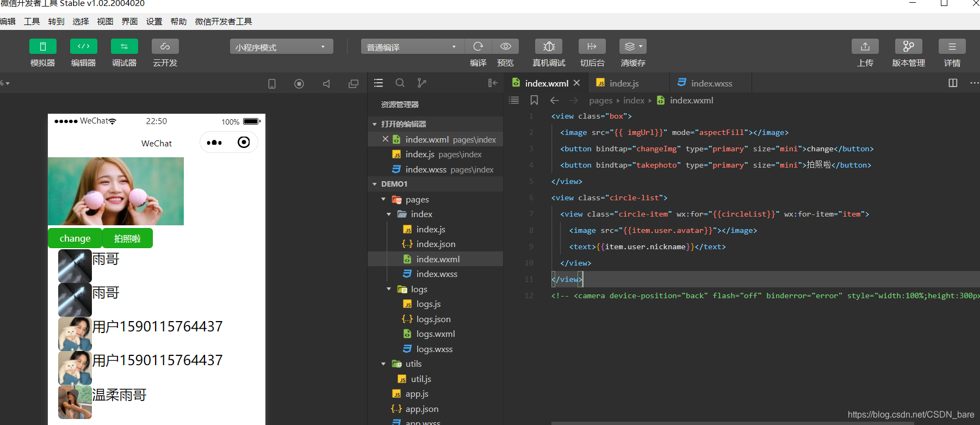Go forward with the right arrow
This screenshot has height=425, width=980.
574,100
